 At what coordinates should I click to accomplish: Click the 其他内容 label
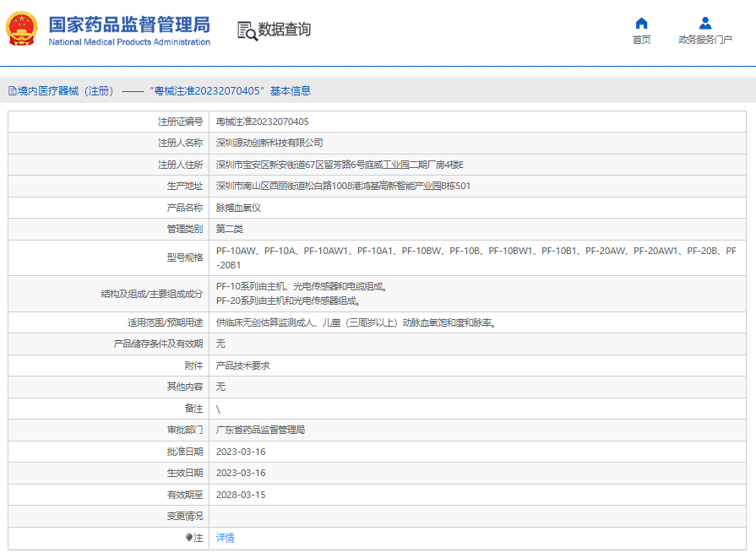click(185, 387)
